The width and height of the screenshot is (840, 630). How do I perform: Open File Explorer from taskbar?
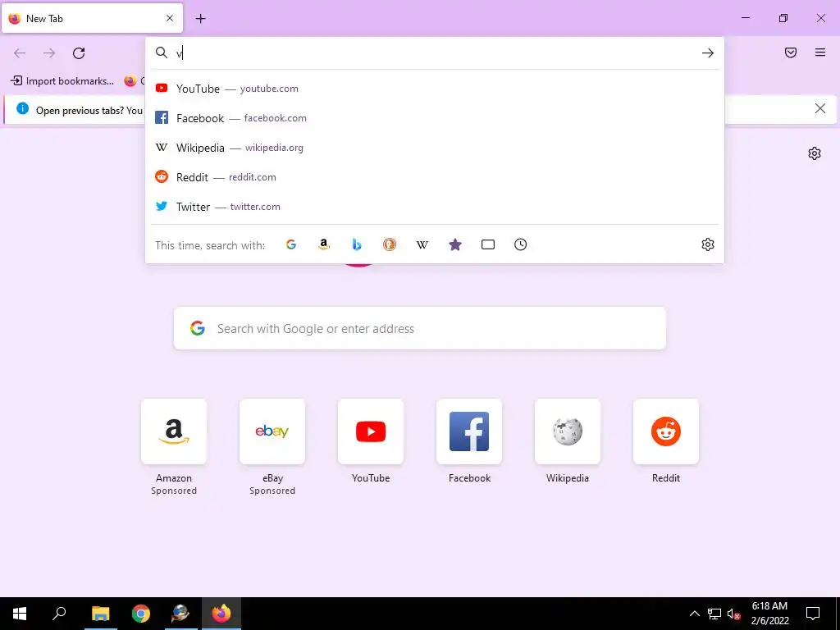pyautogui.click(x=100, y=614)
